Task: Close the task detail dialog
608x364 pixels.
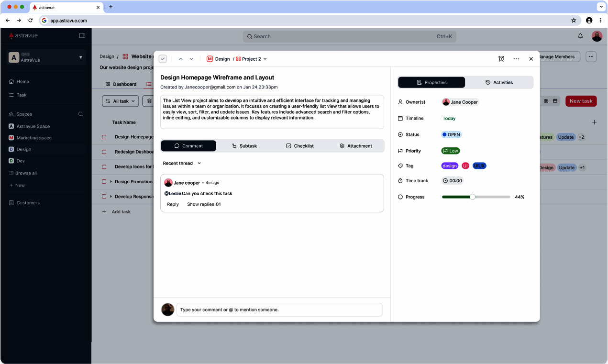Action: click(531, 59)
